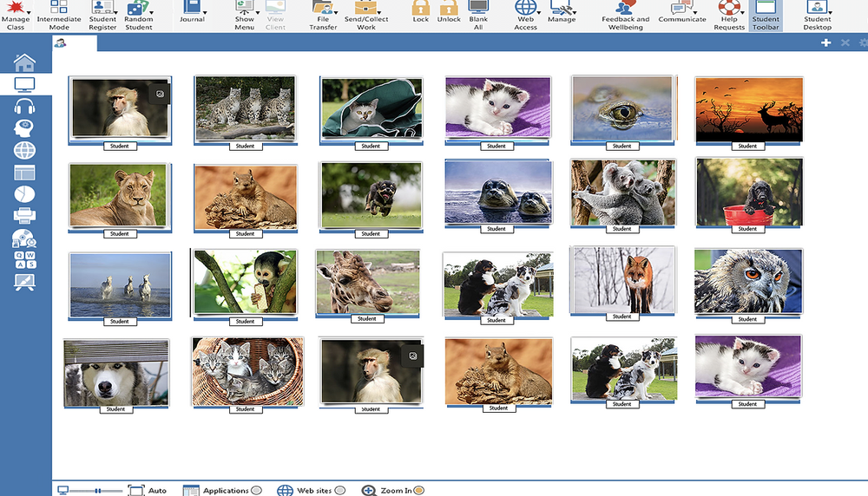Open Random Student dropdown

coord(151,12)
